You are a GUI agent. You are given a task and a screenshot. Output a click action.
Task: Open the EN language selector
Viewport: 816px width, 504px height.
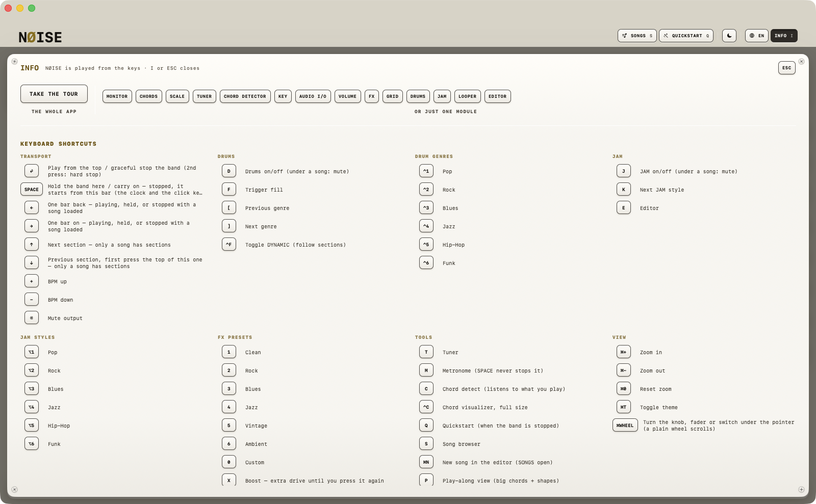(x=756, y=36)
